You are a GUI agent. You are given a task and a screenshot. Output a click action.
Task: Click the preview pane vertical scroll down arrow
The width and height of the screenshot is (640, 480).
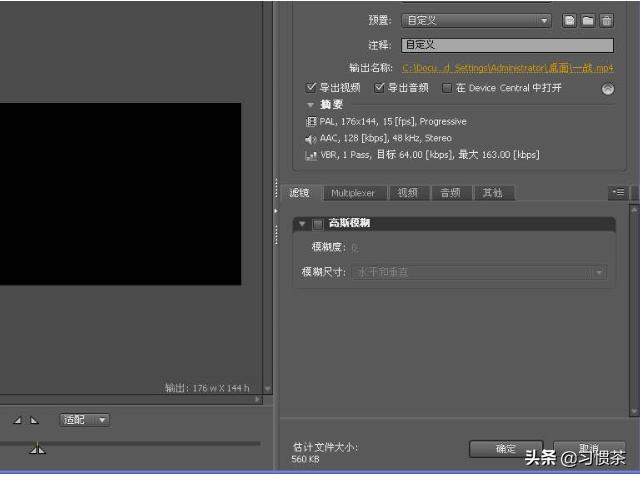coord(268,389)
